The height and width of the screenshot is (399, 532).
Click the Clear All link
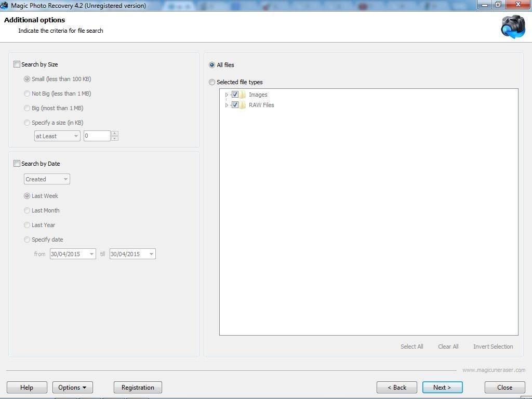(448, 347)
